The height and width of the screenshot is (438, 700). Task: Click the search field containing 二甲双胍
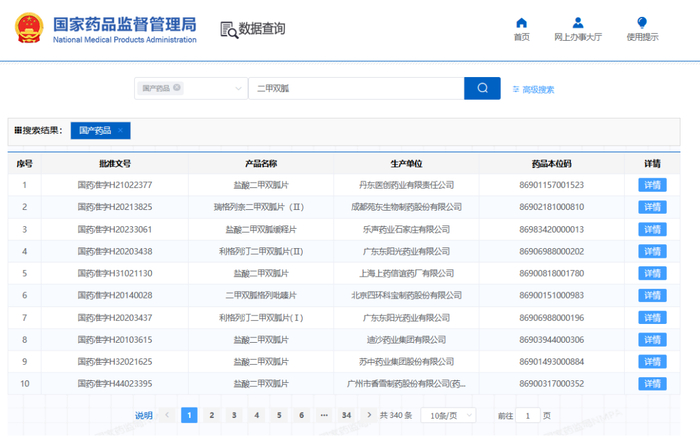pos(355,89)
